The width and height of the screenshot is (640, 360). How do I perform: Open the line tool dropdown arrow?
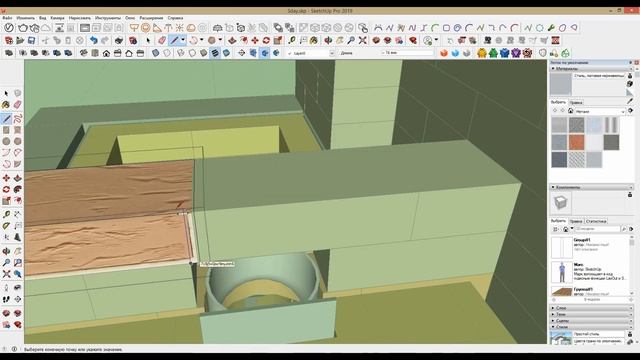click(182, 40)
